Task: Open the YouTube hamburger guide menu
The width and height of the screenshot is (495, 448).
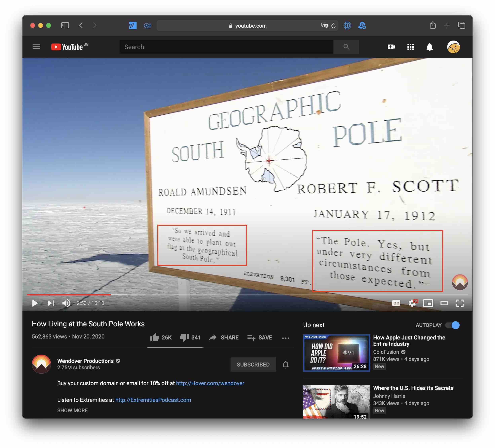Action: coord(37,47)
